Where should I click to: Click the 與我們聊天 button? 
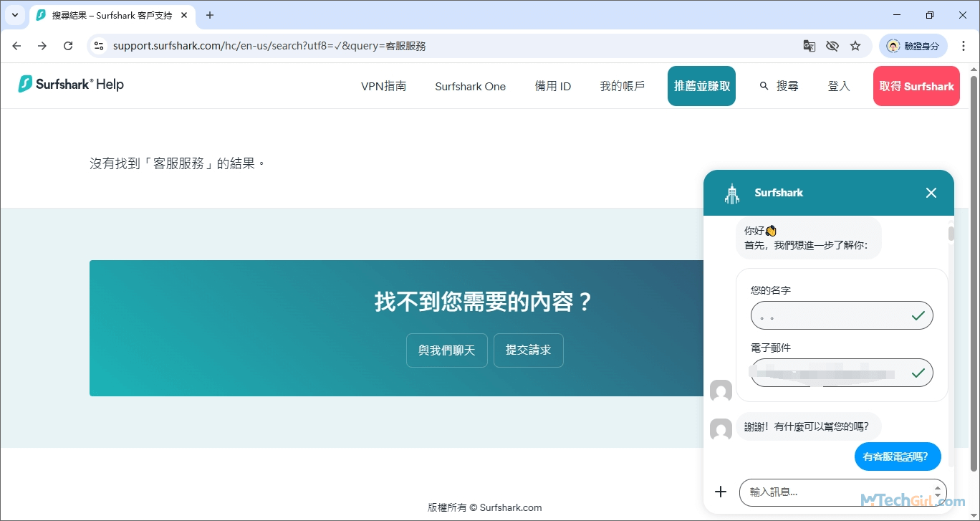pos(446,350)
